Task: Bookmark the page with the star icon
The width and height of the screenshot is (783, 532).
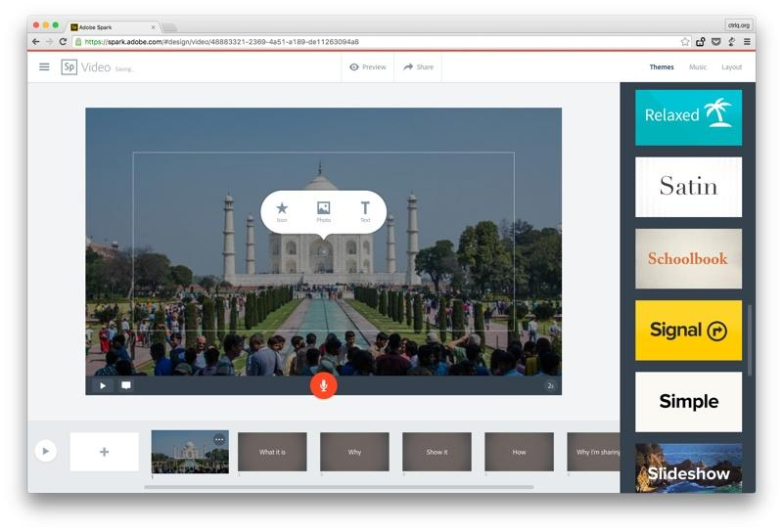Action: [x=685, y=42]
